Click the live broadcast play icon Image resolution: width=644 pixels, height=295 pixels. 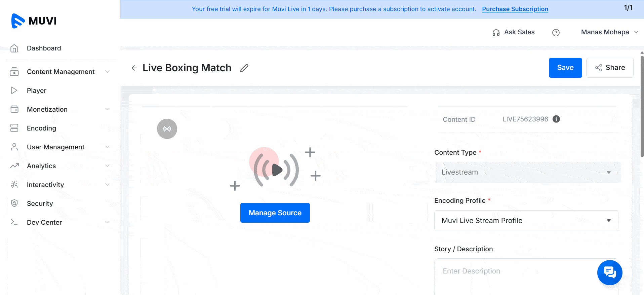(x=276, y=170)
